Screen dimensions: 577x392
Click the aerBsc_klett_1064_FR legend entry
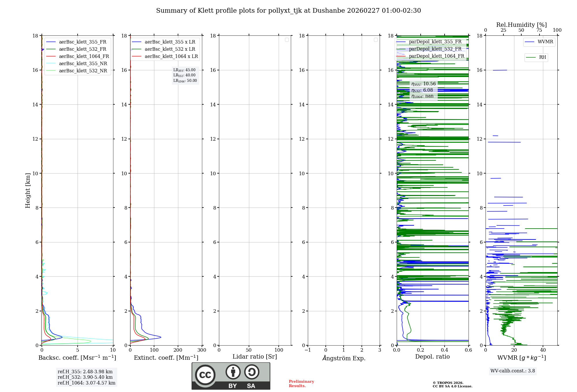(x=84, y=56)
